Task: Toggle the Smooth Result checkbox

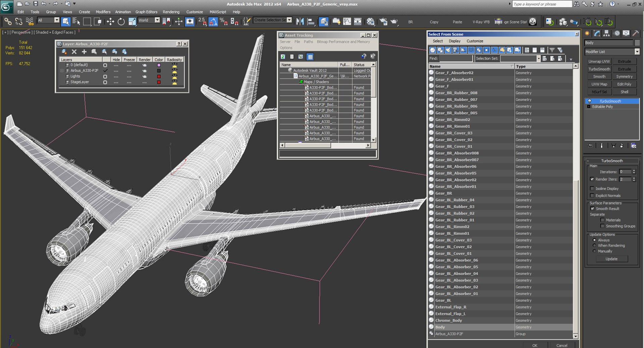Action: tap(592, 209)
